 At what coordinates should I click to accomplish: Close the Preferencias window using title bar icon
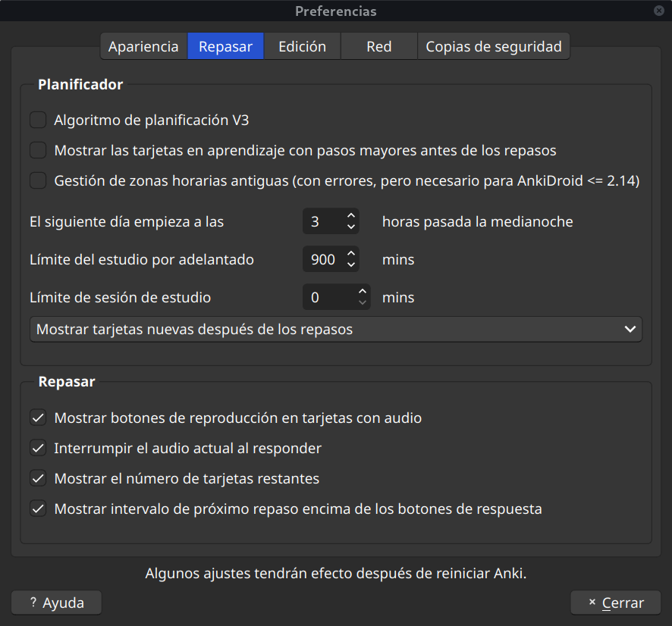point(658,11)
